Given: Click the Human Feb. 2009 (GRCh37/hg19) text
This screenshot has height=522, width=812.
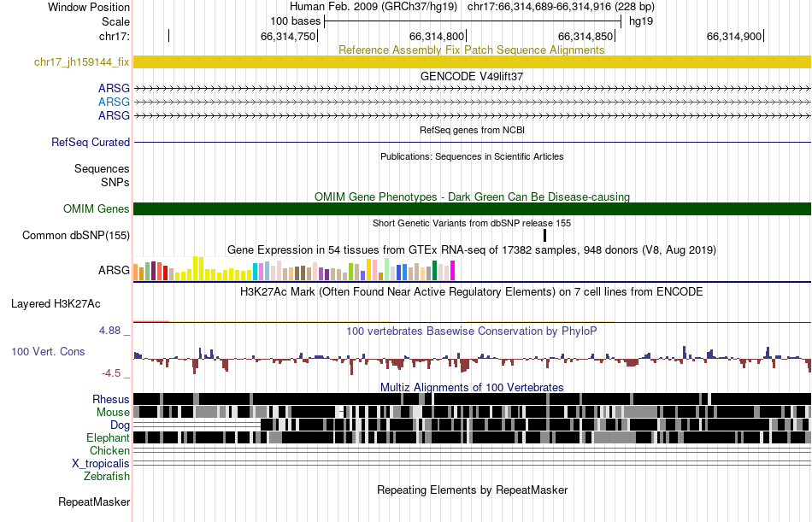Looking at the screenshot, I should 374,7.
